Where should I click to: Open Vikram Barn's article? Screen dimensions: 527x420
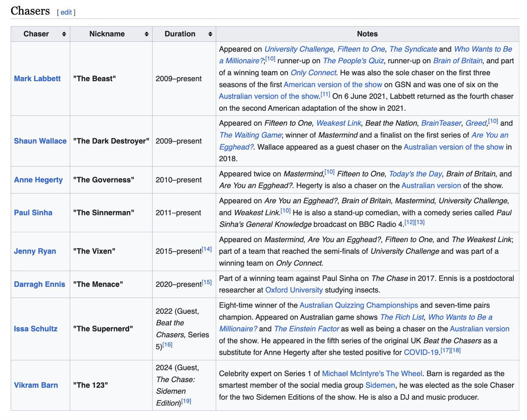coord(36,385)
